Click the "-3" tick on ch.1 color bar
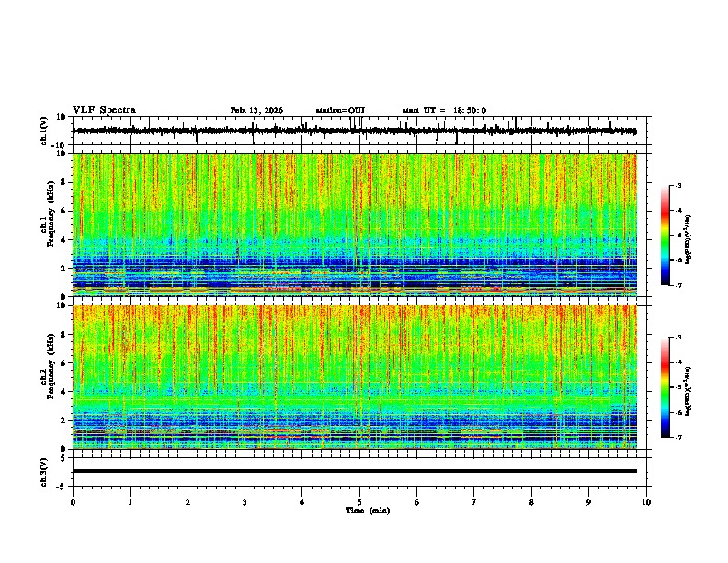The image size is (728, 563). [x=678, y=186]
